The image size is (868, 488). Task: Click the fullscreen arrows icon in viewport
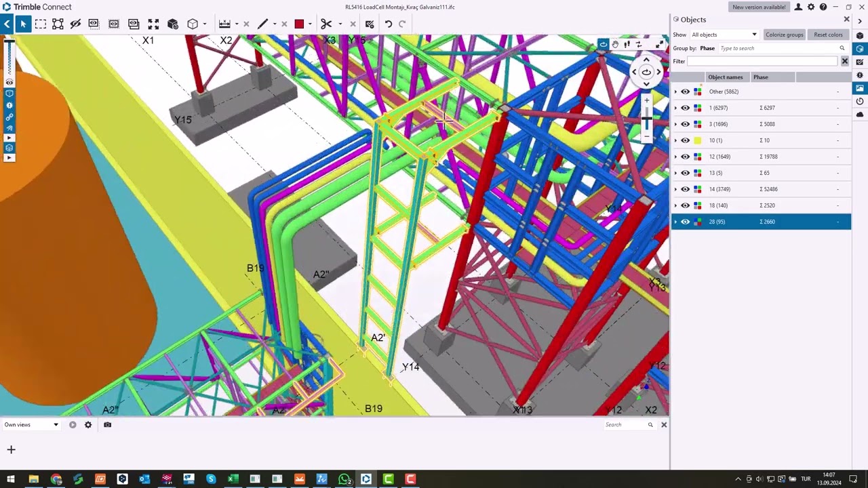pos(660,45)
